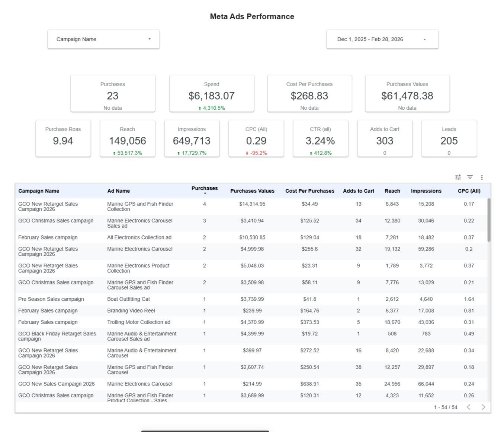The height and width of the screenshot is (432, 504).
Task: Expand the date range dropdown arrow
Action: (x=424, y=39)
